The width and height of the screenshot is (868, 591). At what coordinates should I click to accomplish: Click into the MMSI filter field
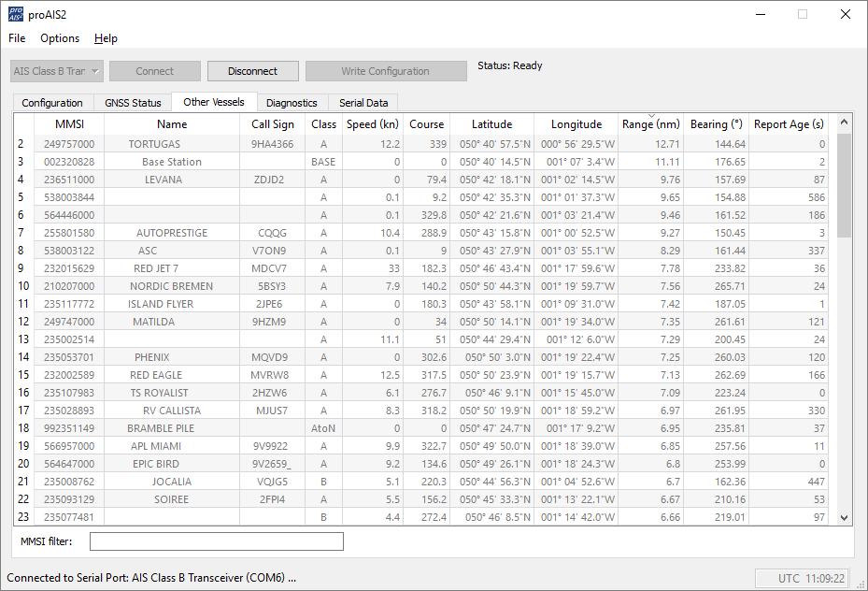[216, 541]
